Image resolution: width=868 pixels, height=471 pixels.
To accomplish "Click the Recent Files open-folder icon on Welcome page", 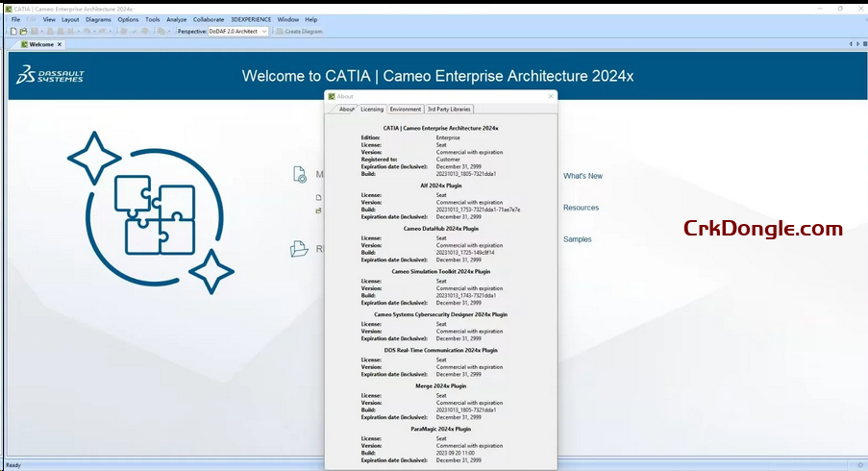I will (x=299, y=249).
